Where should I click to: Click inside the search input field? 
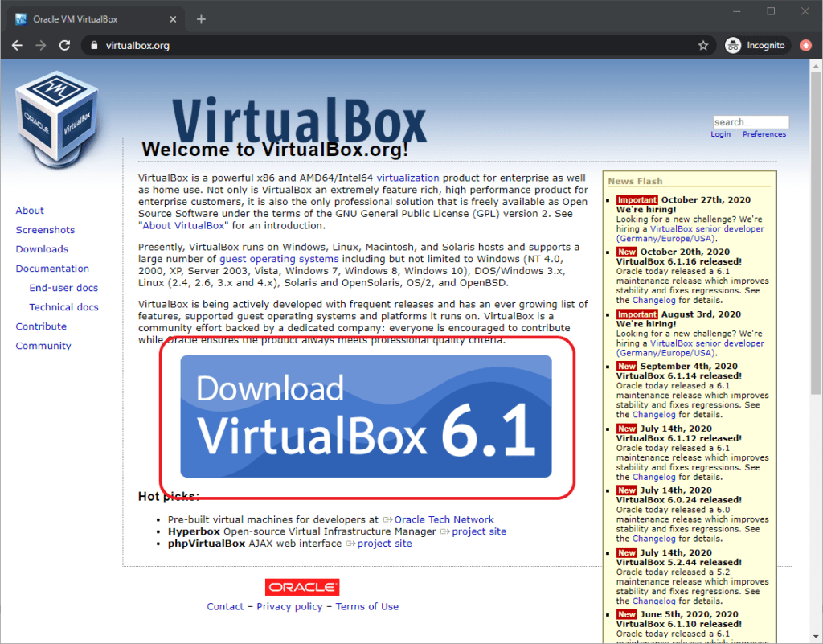(x=750, y=121)
